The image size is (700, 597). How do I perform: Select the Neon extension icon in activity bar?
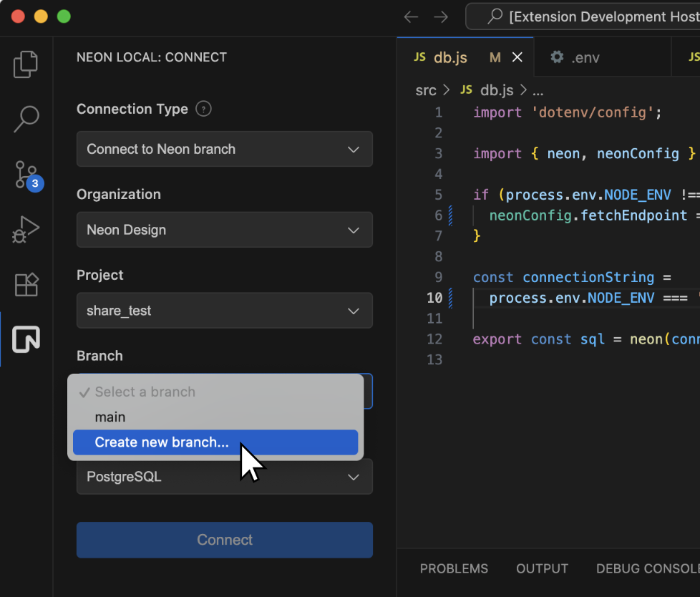26,339
